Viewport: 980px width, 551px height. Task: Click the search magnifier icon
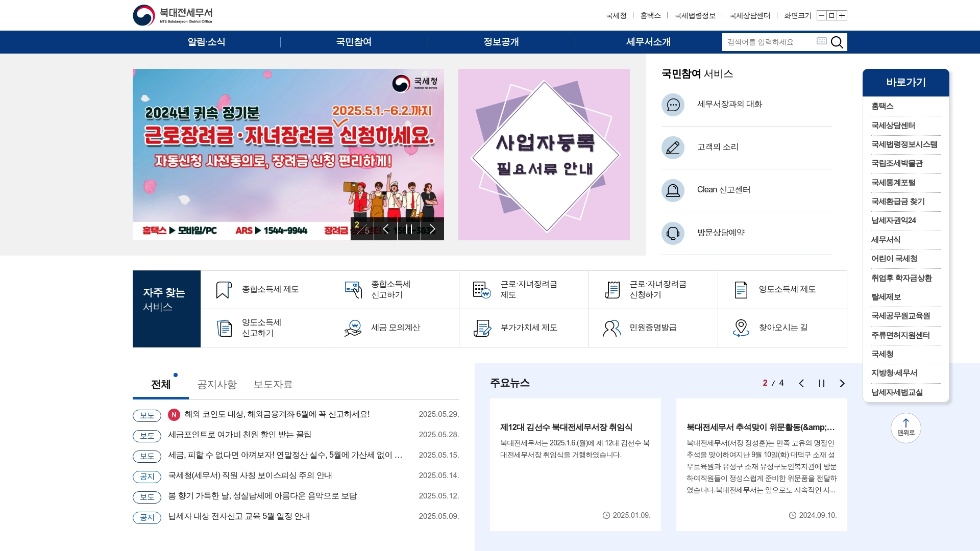(x=837, y=42)
